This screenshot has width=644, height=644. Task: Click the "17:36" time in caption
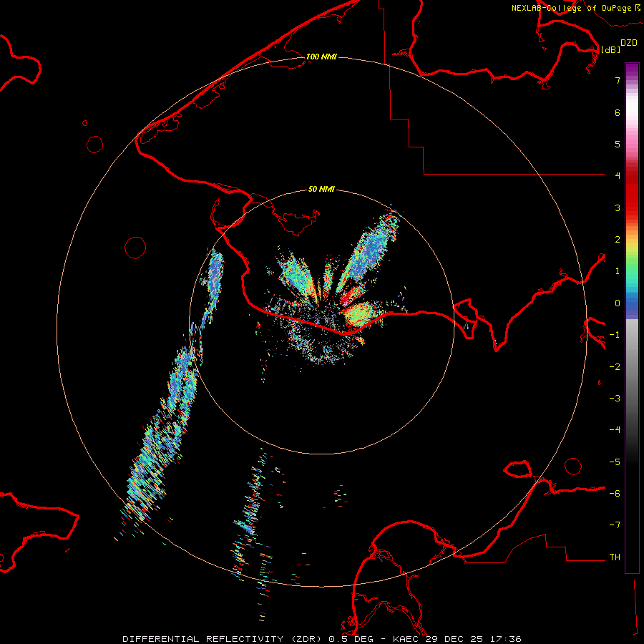pos(506,639)
